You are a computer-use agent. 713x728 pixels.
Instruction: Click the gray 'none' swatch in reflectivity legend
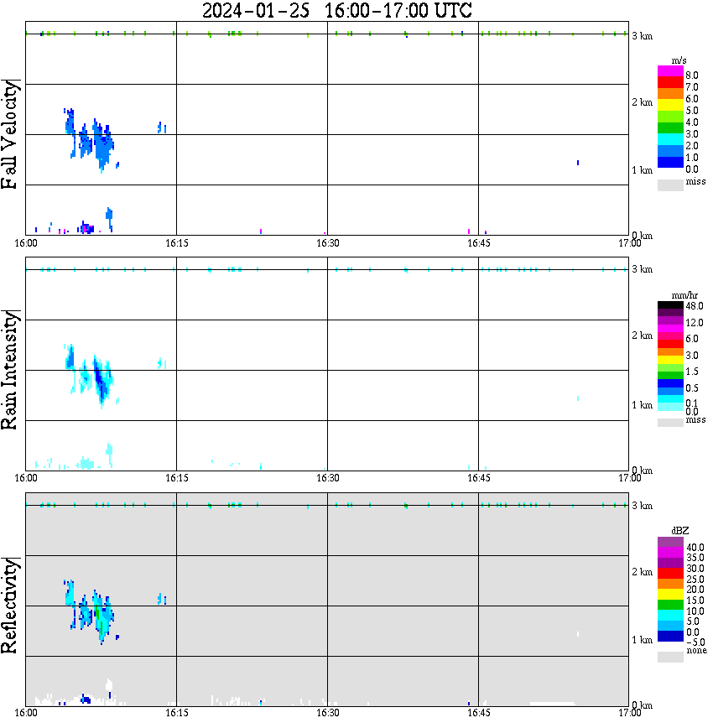pos(670,657)
